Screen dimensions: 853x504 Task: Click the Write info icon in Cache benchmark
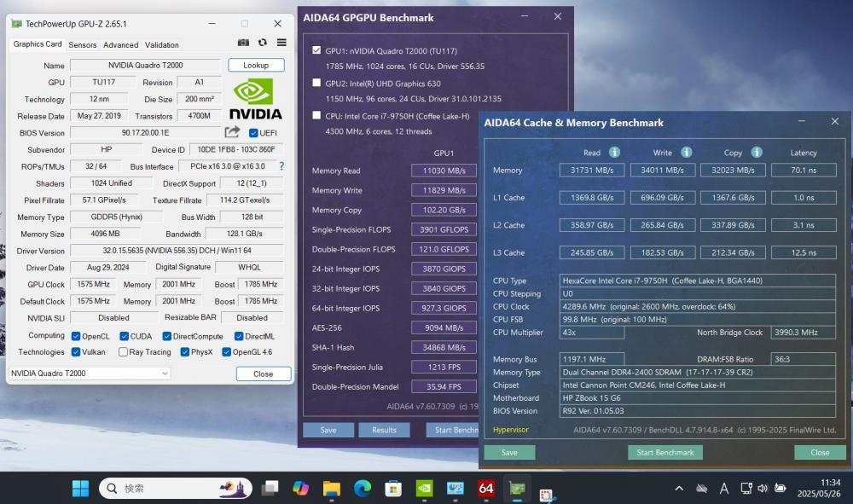pos(687,153)
